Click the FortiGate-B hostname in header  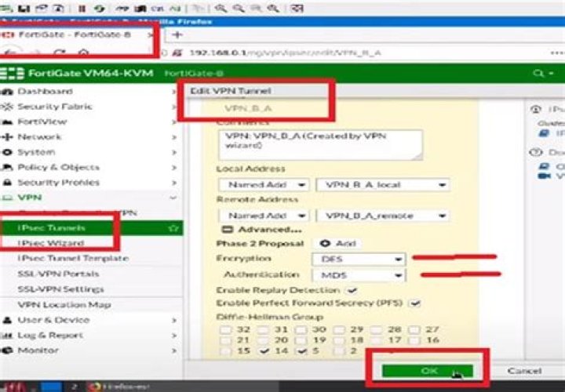[194, 74]
